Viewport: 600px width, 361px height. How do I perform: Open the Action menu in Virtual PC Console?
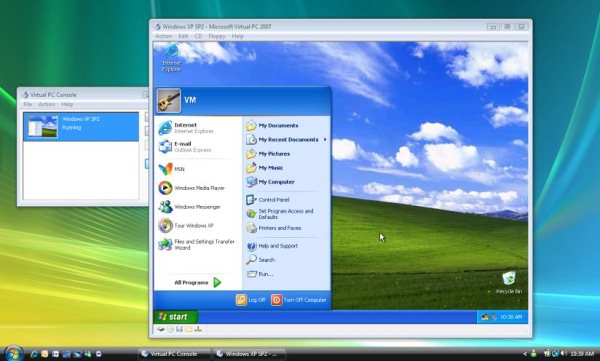[47, 104]
